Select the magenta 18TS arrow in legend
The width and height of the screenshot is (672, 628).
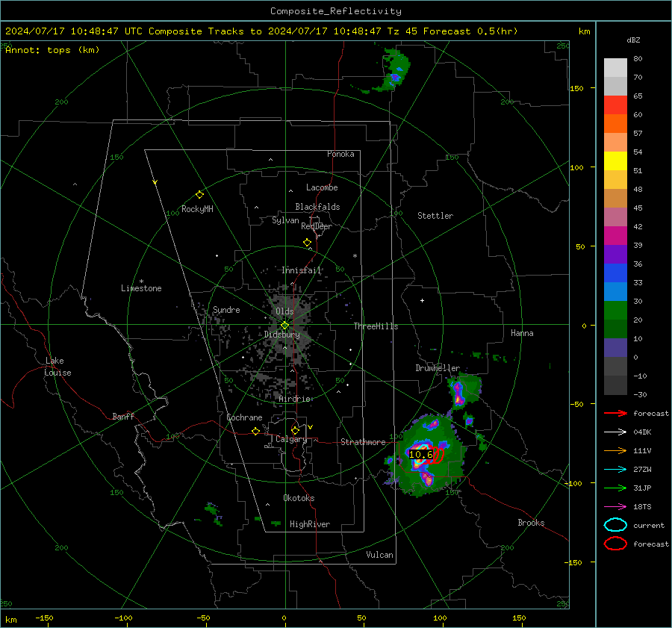tap(615, 507)
